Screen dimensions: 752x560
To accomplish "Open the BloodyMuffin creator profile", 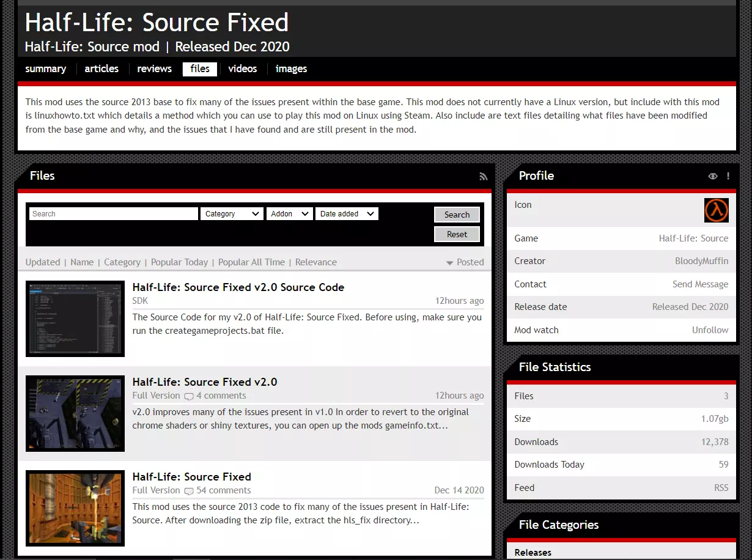I will pyautogui.click(x=701, y=261).
